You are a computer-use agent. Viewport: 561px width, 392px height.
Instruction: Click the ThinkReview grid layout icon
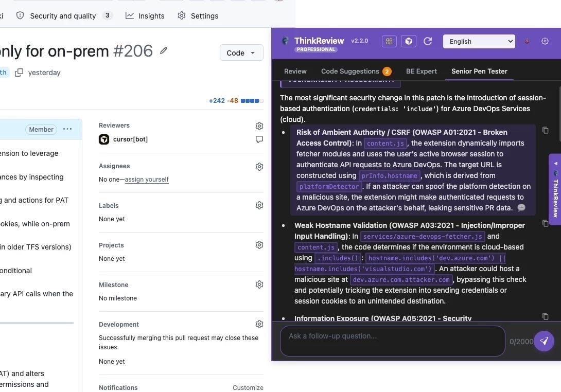(389, 41)
